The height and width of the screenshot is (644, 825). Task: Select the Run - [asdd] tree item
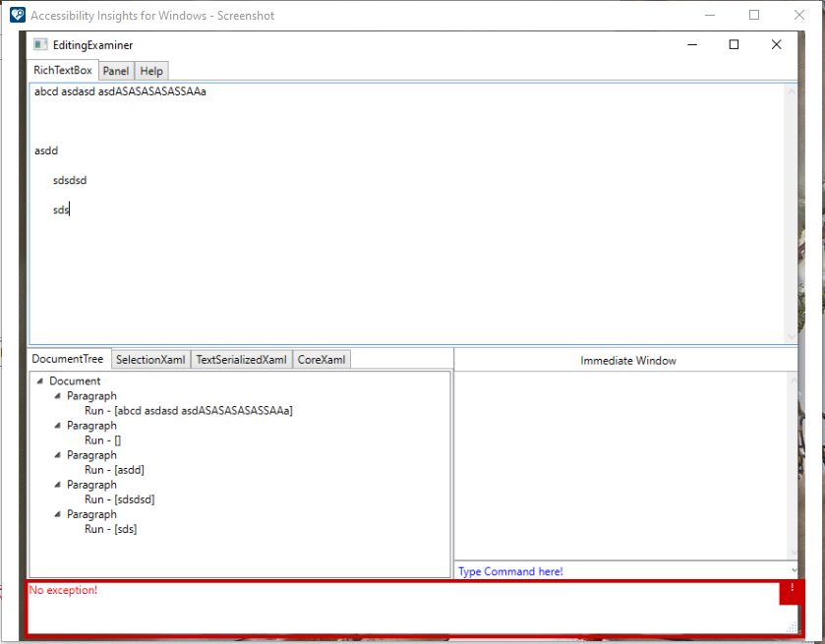pos(113,469)
